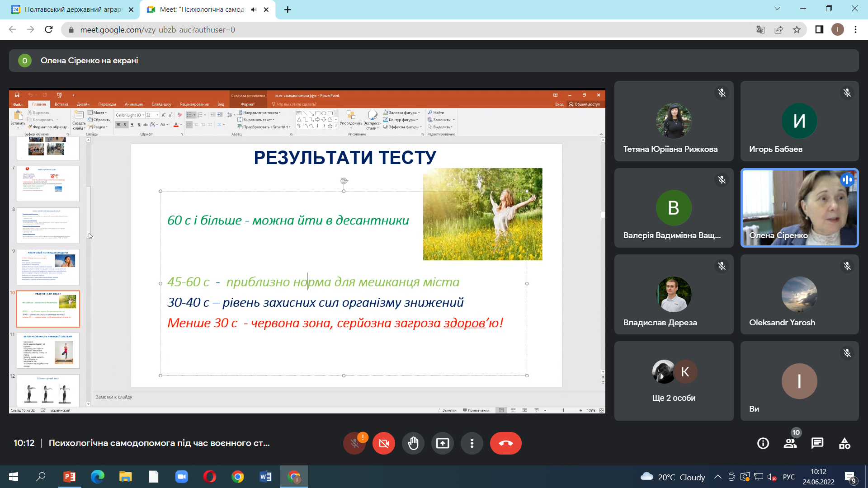Expand Calibri Light font name dropdown

click(143, 115)
